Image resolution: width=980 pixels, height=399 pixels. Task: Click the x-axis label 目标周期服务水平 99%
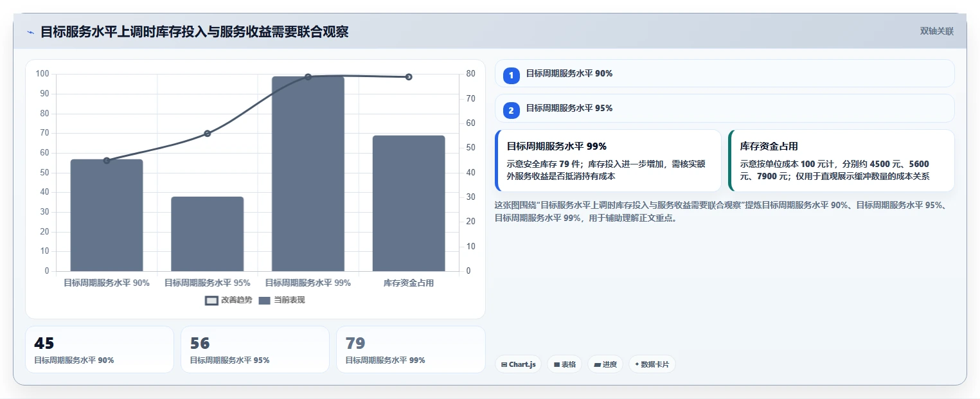(308, 283)
